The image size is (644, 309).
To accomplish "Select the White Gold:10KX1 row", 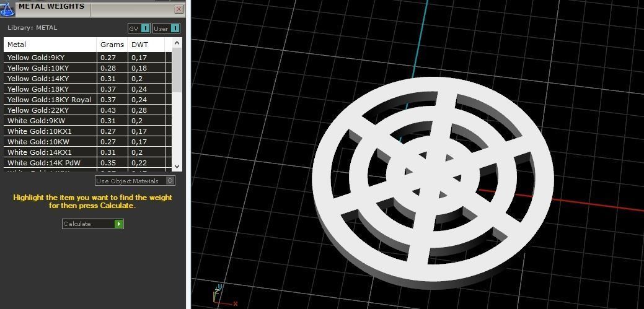I will [x=87, y=131].
